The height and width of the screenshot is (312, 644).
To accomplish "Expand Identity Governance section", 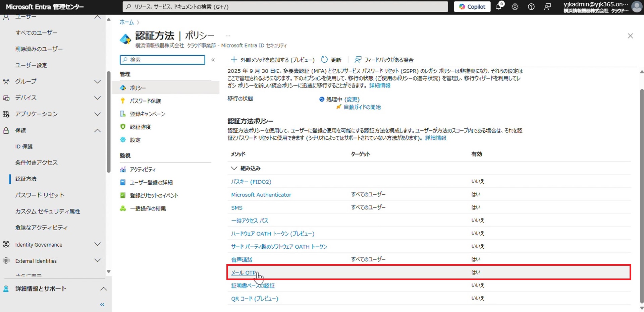I will click(97, 244).
